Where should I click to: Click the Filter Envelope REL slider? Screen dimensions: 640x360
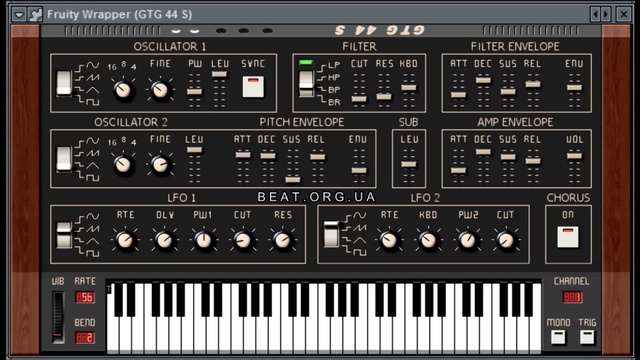coord(533,84)
